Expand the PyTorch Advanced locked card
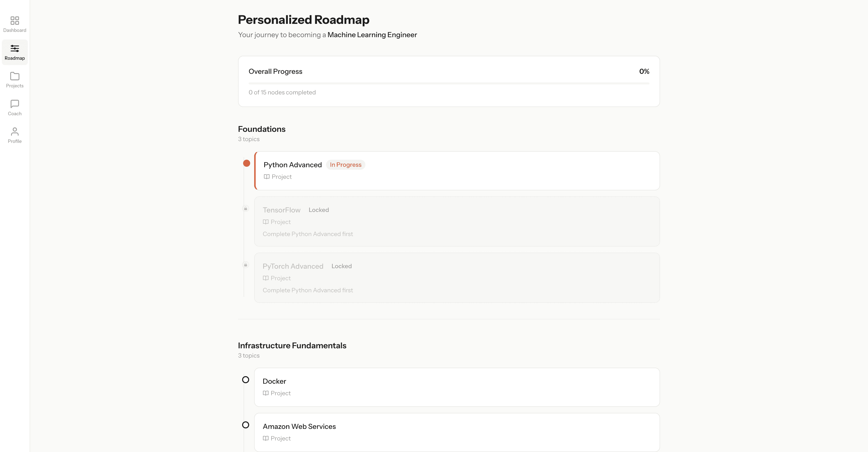Image resolution: width=868 pixels, height=452 pixels. (457, 277)
